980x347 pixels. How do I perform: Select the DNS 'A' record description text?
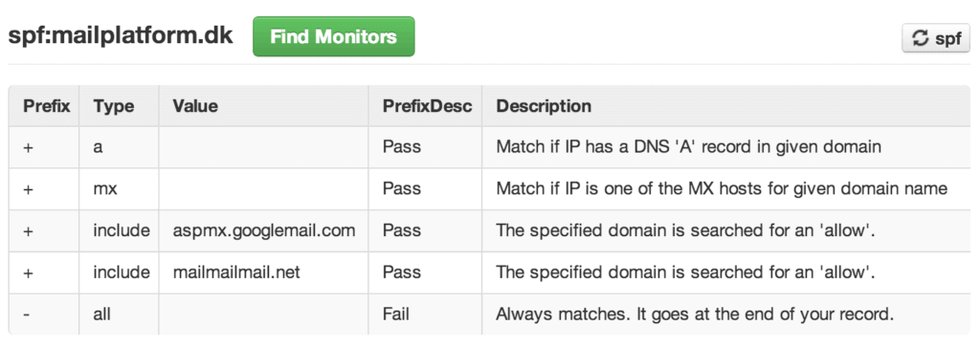[689, 147]
